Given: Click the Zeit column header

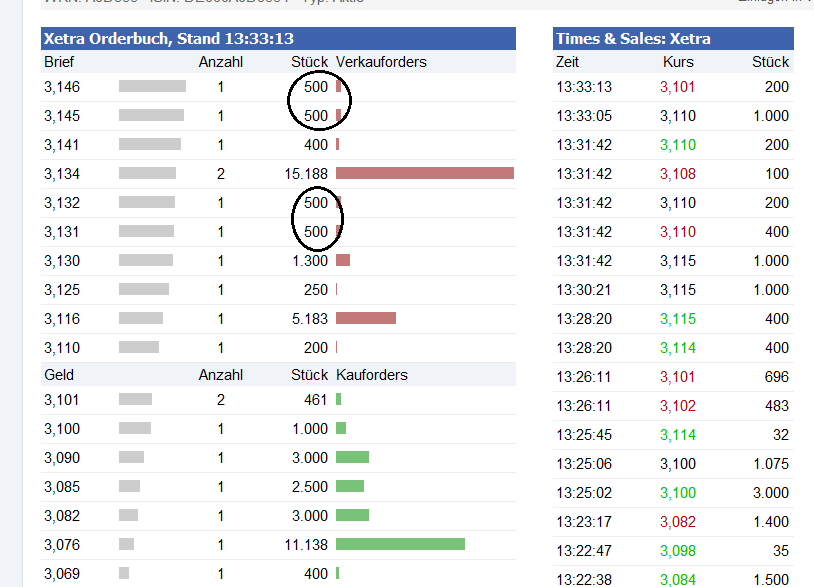Looking at the screenshot, I should pyautogui.click(x=568, y=62).
